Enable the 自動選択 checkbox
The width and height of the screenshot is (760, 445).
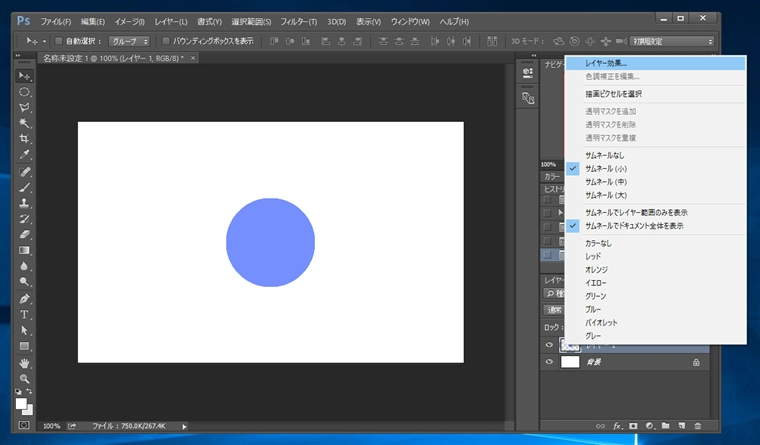tap(58, 41)
